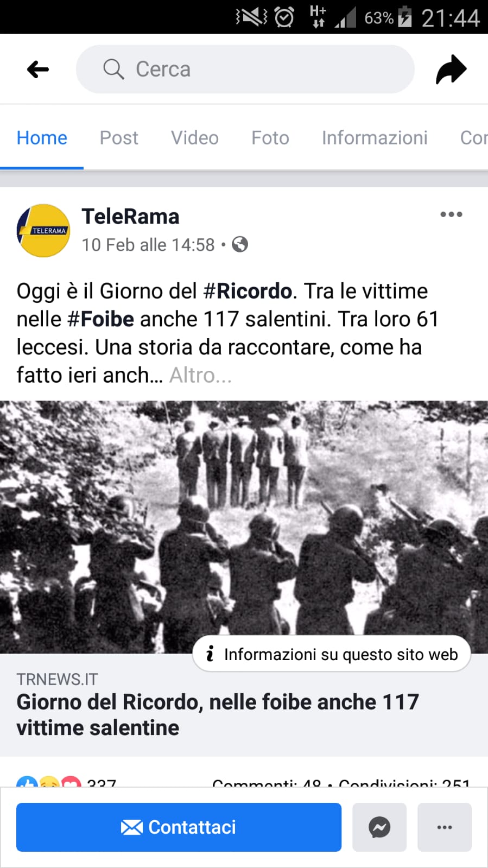Select the Home tab
Image resolution: width=488 pixels, height=868 pixels.
coord(42,138)
